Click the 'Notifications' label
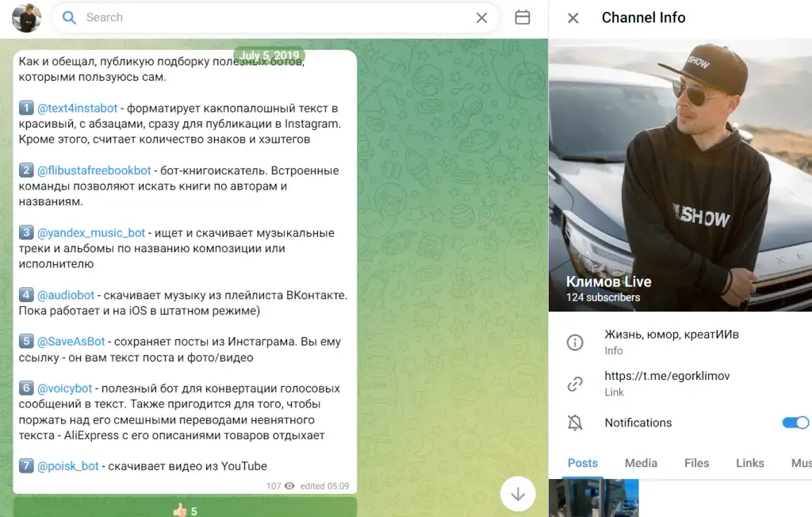812x517 pixels. (x=638, y=423)
